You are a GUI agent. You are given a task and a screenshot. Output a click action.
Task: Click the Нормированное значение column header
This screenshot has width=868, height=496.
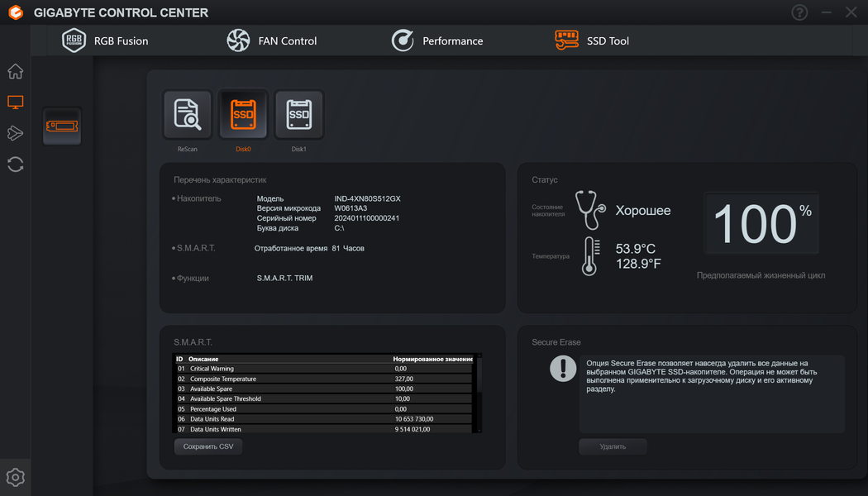433,360
